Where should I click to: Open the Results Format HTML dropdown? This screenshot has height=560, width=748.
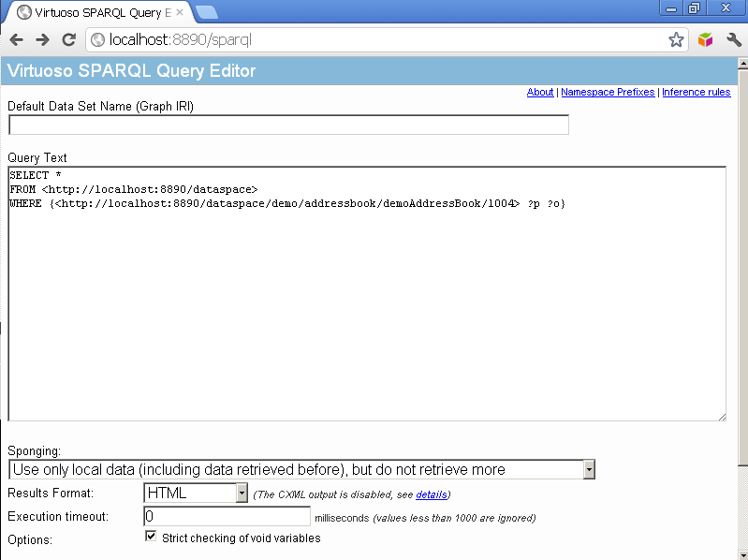242,493
